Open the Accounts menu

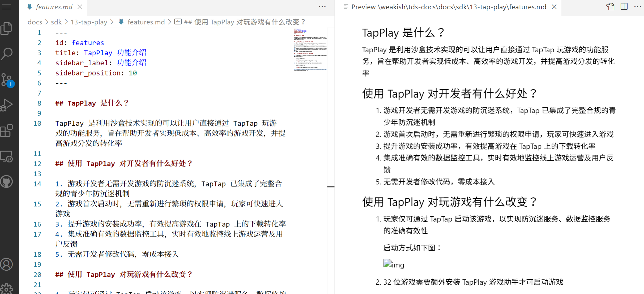point(7,264)
